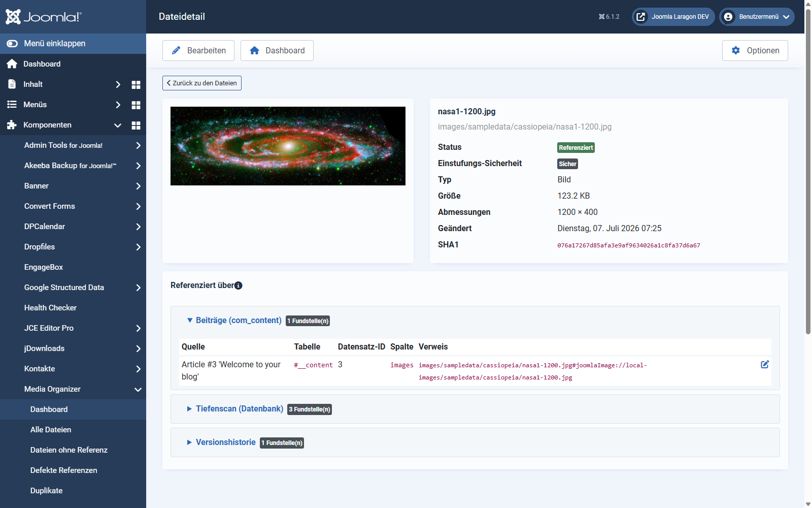This screenshot has height=508, width=812.
Task: Open the Benutzermenü dropdown
Action: coord(757,17)
